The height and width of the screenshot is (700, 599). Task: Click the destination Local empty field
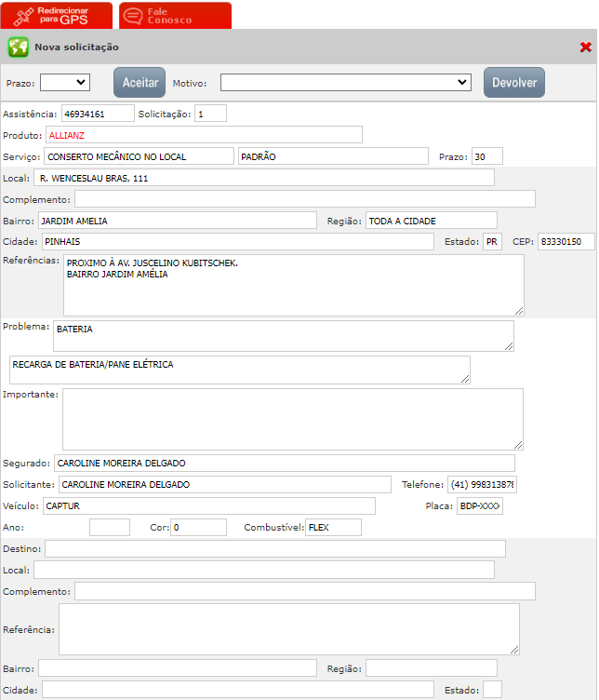click(264, 570)
